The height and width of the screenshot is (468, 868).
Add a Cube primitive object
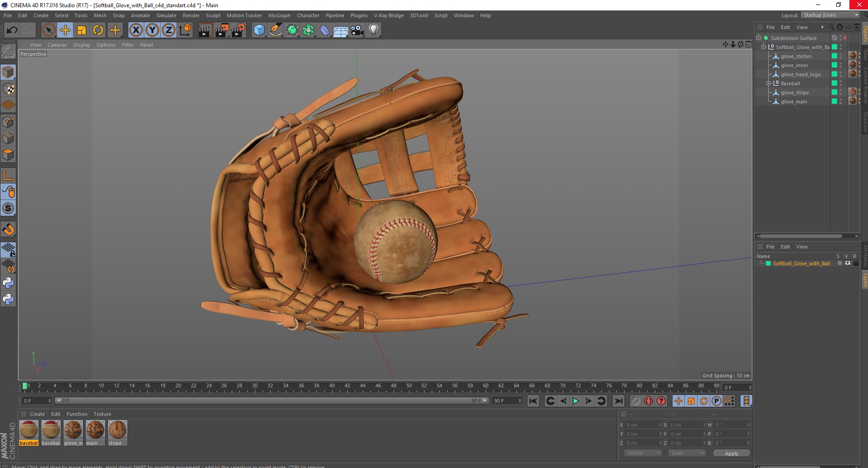tap(259, 30)
